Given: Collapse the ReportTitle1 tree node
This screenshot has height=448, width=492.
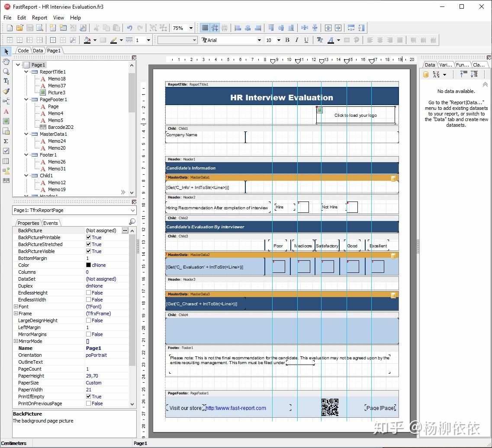Looking at the screenshot, I should click(x=26, y=72).
